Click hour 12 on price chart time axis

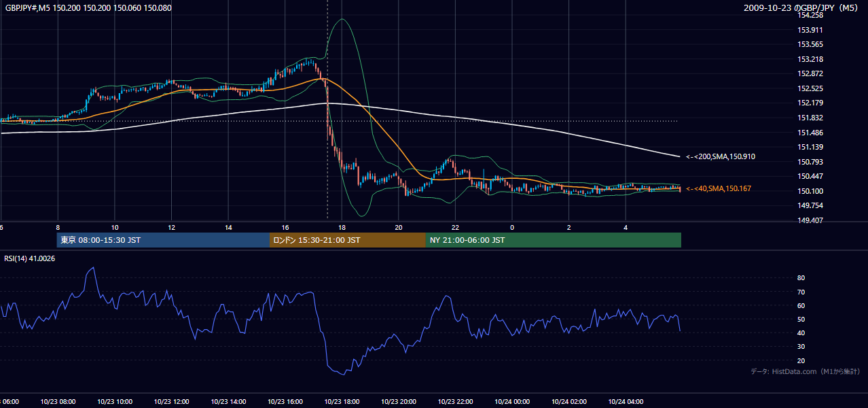[171, 228]
